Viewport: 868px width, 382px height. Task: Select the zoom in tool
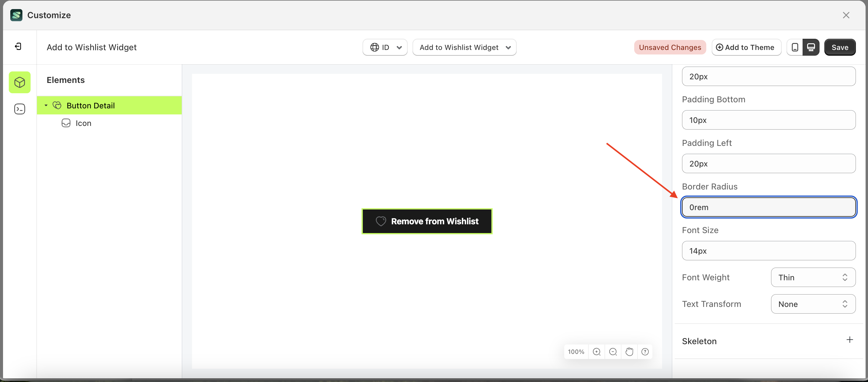pos(597,351)
